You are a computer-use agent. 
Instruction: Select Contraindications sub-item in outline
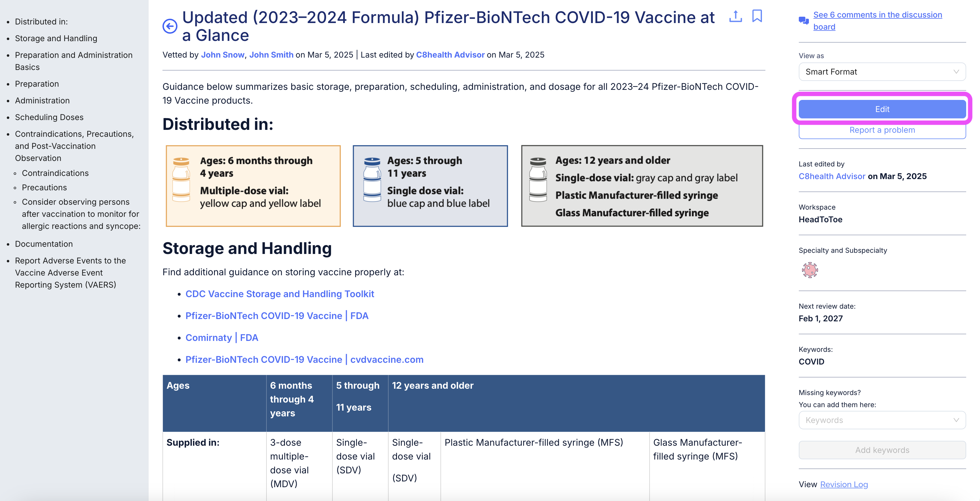pyautogui.click(x=55, y=173)
